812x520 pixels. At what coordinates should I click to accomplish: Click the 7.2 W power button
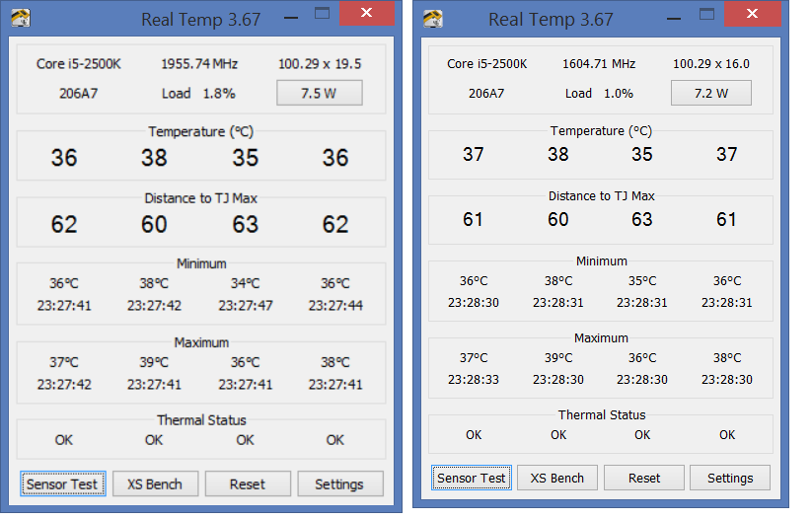711,93
